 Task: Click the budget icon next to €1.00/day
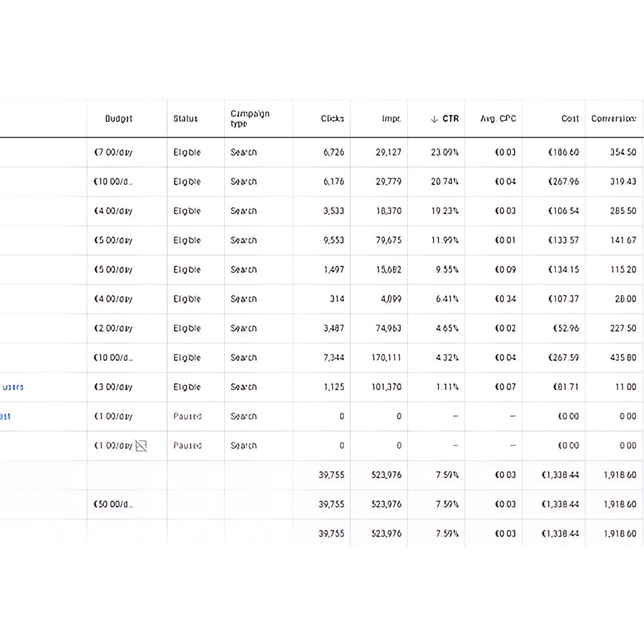coord(141,445)
